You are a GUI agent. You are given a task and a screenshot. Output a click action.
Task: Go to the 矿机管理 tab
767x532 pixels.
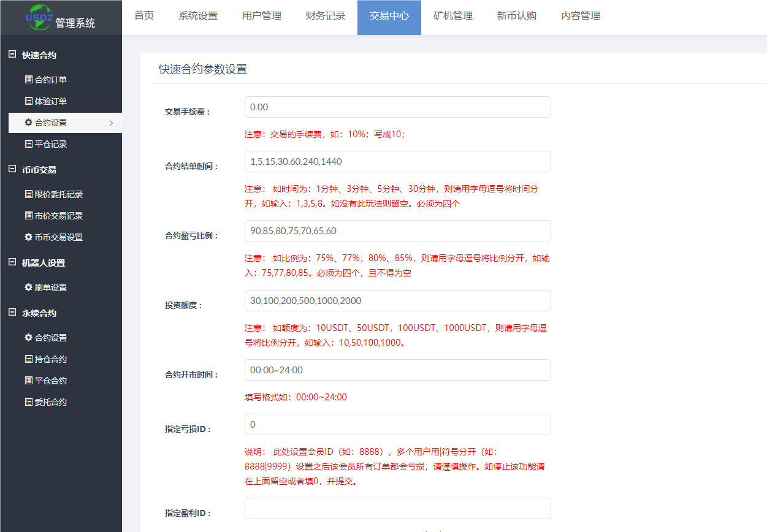(x=453, y=17)
